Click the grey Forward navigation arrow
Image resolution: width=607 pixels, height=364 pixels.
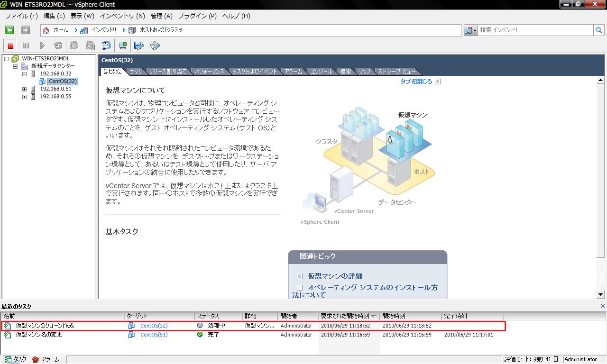(x=26, y=30)
